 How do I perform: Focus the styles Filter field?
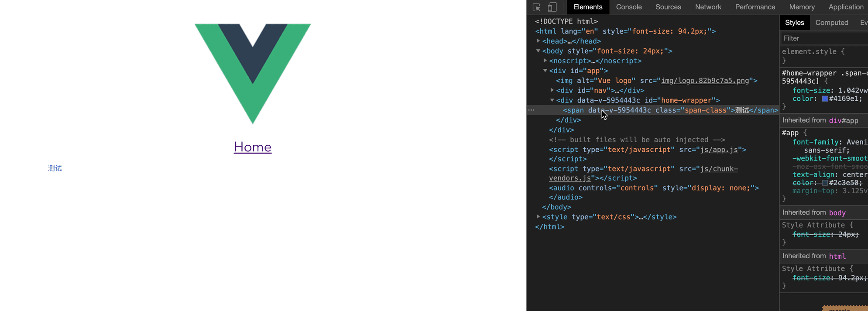pyautogui.click(x=825, y=38)
